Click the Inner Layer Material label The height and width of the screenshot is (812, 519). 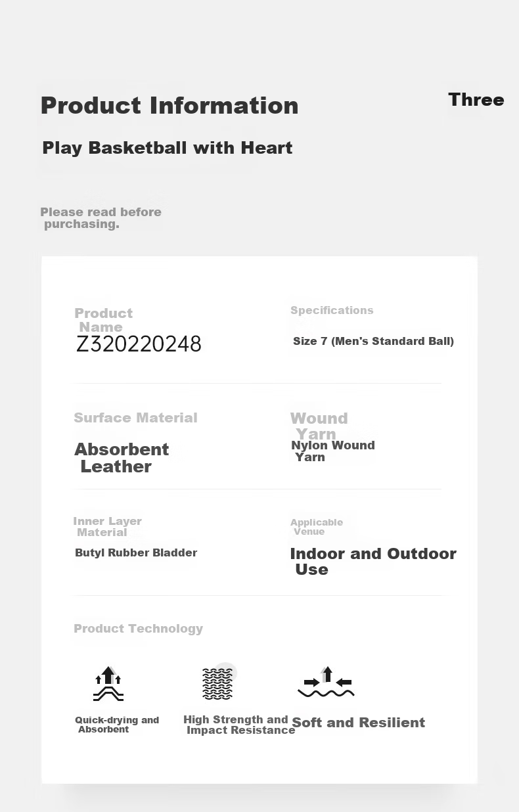click(x=108, y=527)
